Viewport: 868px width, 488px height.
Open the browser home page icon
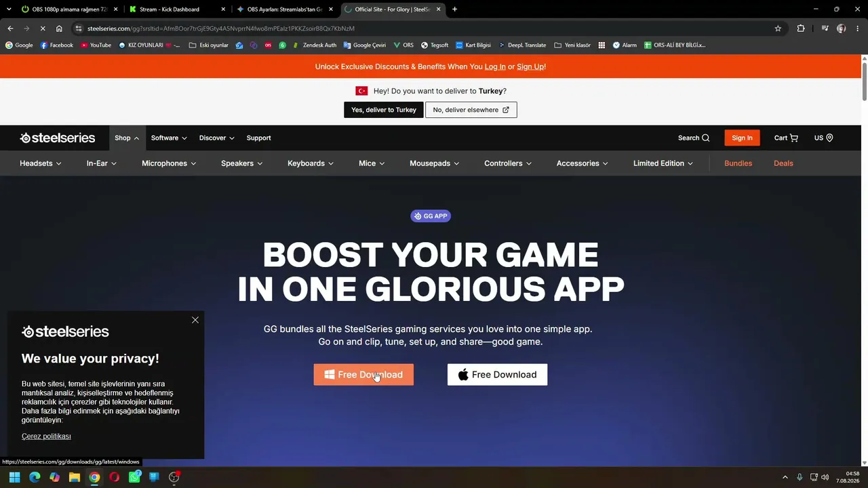pyautogui.click(x=59, y=28)
